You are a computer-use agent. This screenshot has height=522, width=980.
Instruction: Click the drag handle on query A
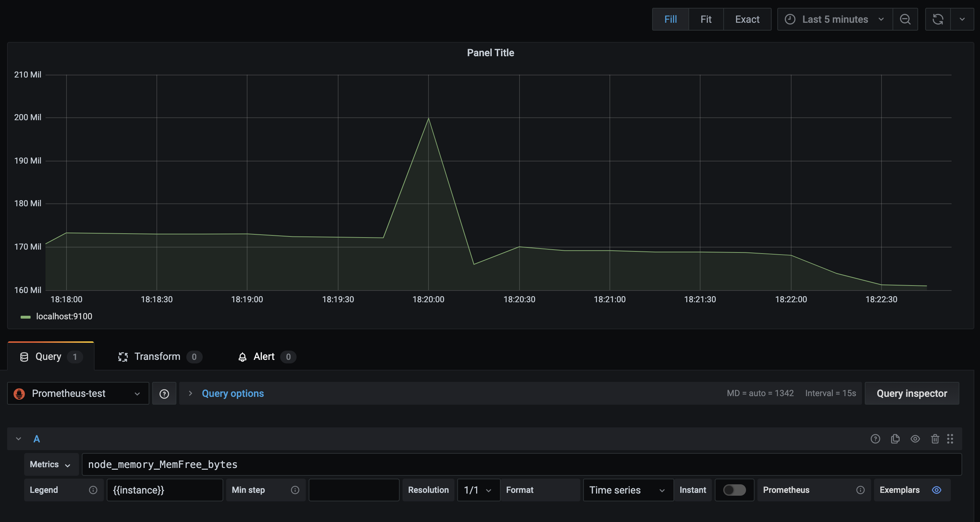click(950, 439)
